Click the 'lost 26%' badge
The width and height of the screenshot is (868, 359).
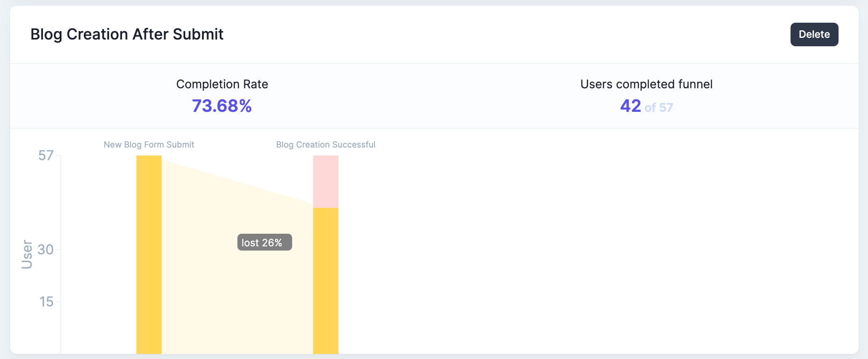[x=265, y=242]
